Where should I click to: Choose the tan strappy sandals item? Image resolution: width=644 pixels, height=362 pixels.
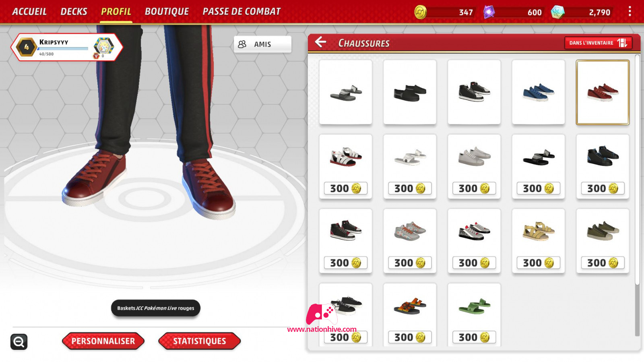539,241
